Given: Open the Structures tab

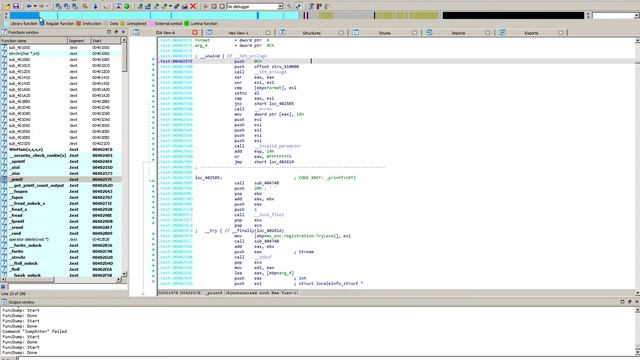Looking at the screenshot, I should click(x=311, y=33).
